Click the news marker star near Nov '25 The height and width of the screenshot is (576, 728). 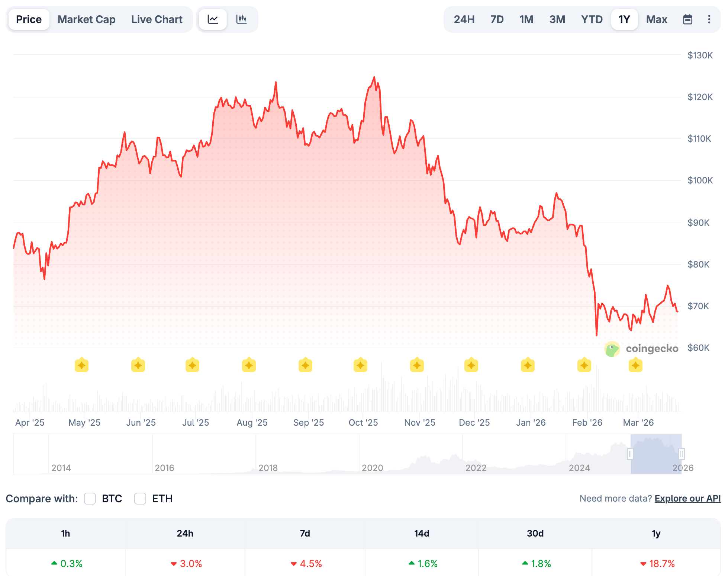coord(417,365)
